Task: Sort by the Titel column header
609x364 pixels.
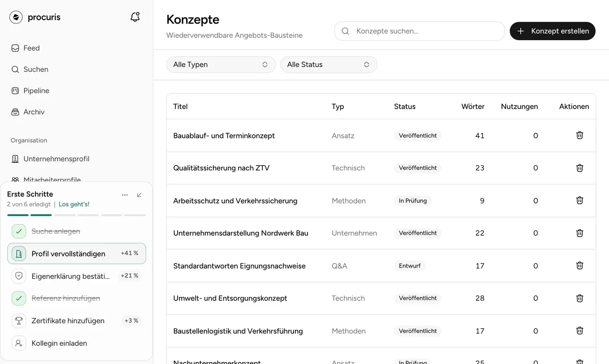Action: coord(180,106)
